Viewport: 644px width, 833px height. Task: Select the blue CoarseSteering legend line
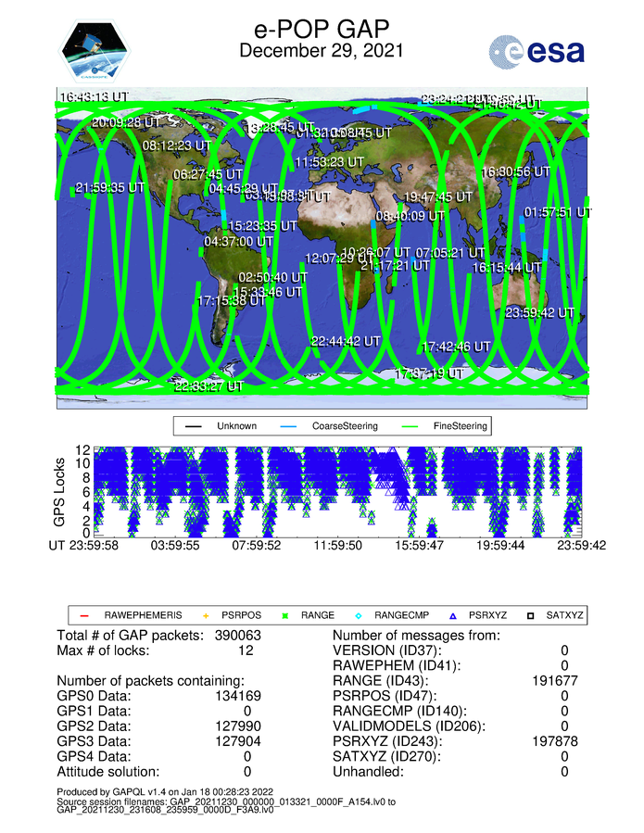pos(288,426)
